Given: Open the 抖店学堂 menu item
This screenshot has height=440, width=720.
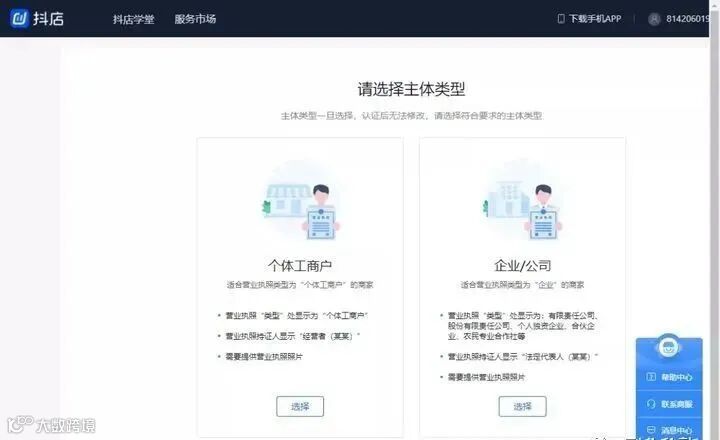Looking at the screenshot, I should pos(133,19).
